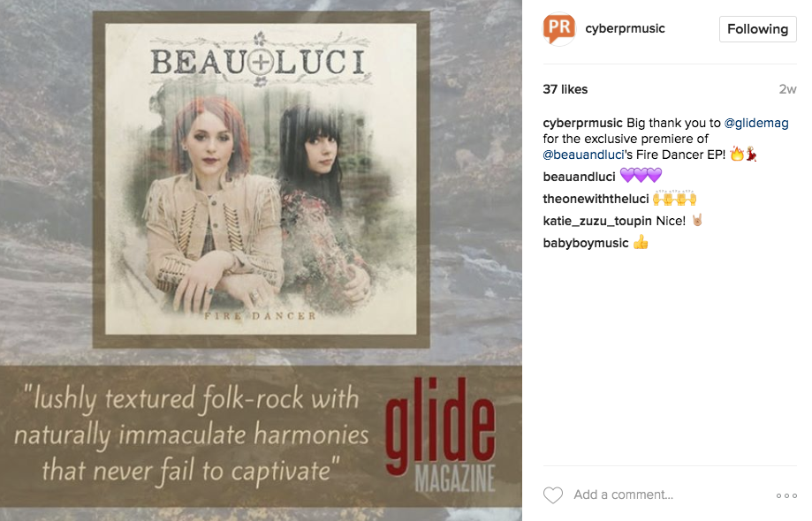812x521 pixels.
Task: View the 37 likes list
Action: point(565,89)
